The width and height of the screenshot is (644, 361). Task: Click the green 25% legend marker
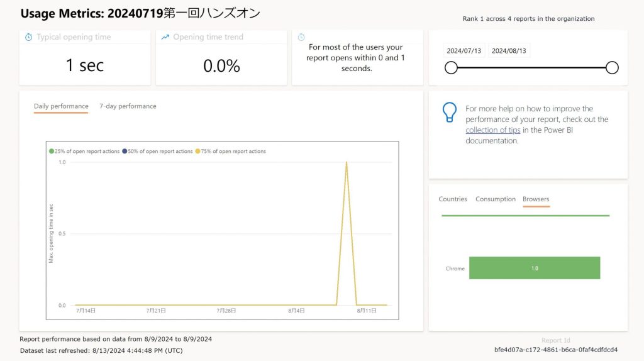pos(52,152)
